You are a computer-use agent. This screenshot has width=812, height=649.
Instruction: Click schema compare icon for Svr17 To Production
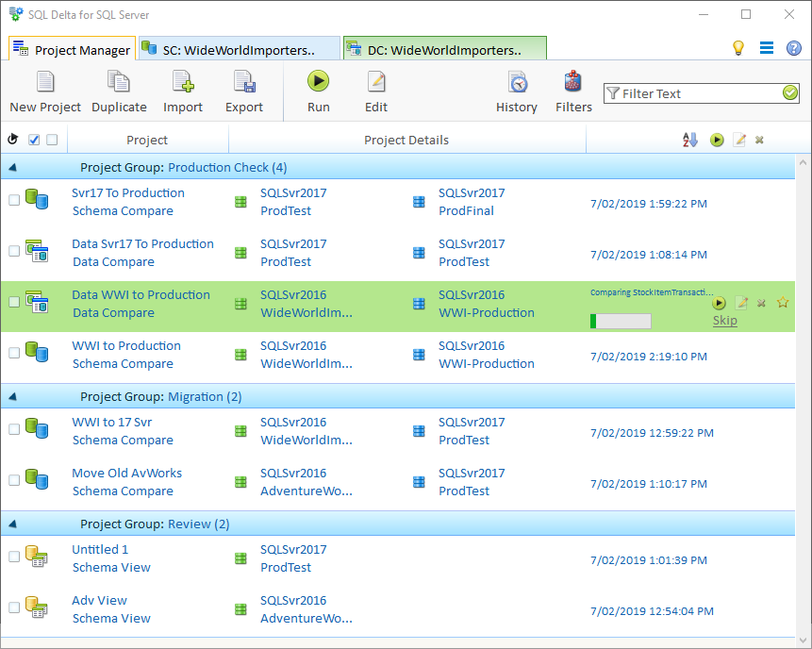coord(37,199)
